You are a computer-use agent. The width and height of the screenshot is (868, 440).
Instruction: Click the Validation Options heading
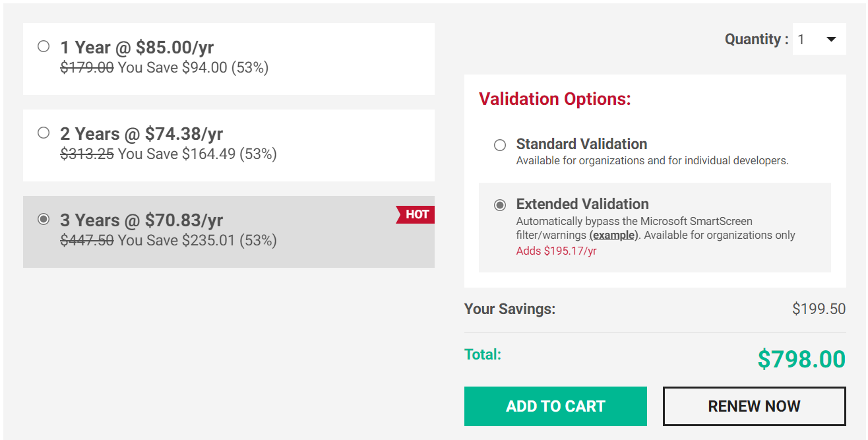[x=555, y=99]
